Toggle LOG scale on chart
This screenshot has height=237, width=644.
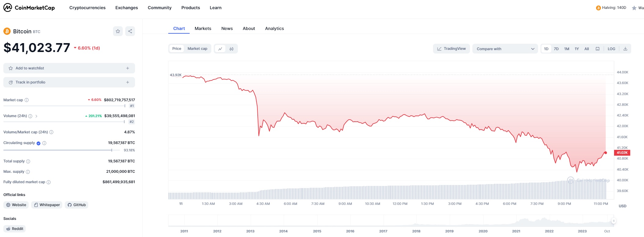[611, 49]
